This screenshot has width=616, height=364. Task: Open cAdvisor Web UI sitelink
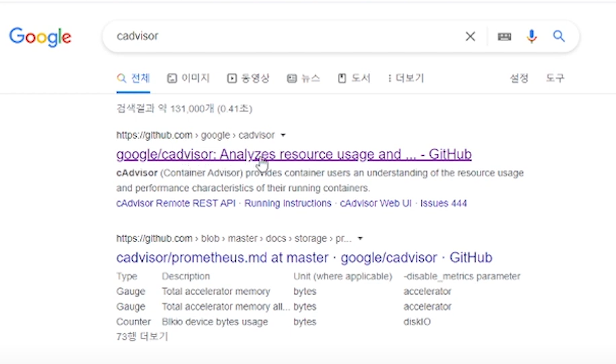click(375, 203)
